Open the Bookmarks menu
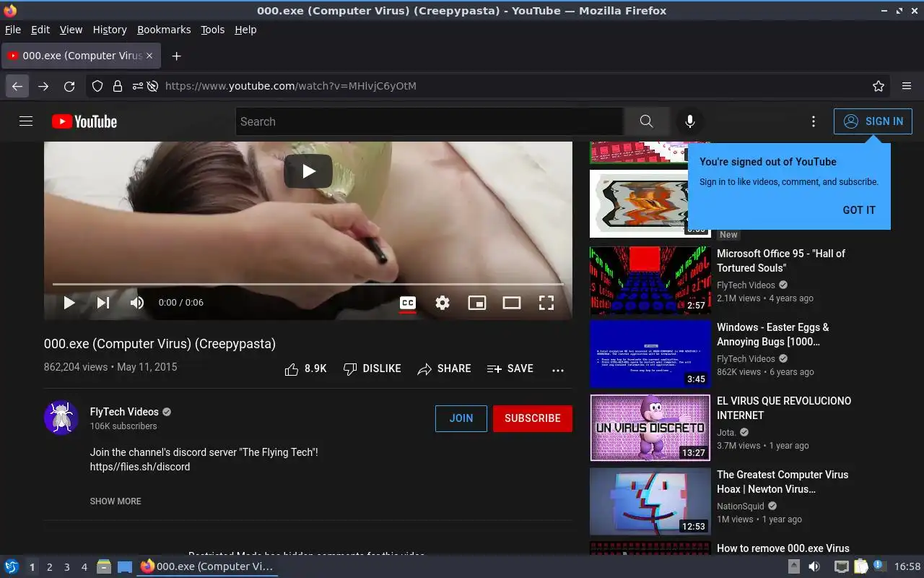Viewport: 924px width, 578px height. (x=164, y=30)
